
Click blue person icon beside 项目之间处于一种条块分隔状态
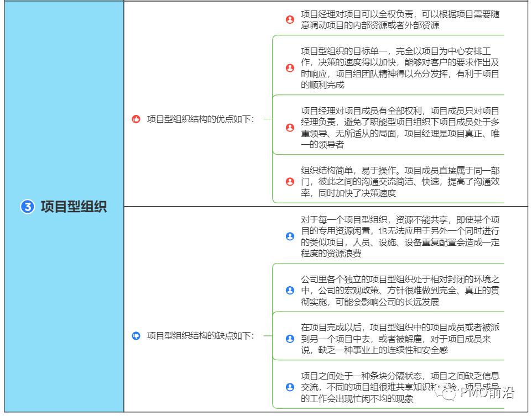[290, 387]
